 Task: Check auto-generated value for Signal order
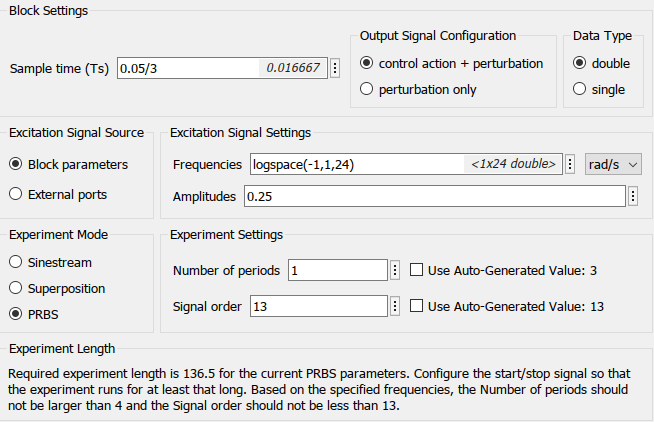click(x=416, y=306)
